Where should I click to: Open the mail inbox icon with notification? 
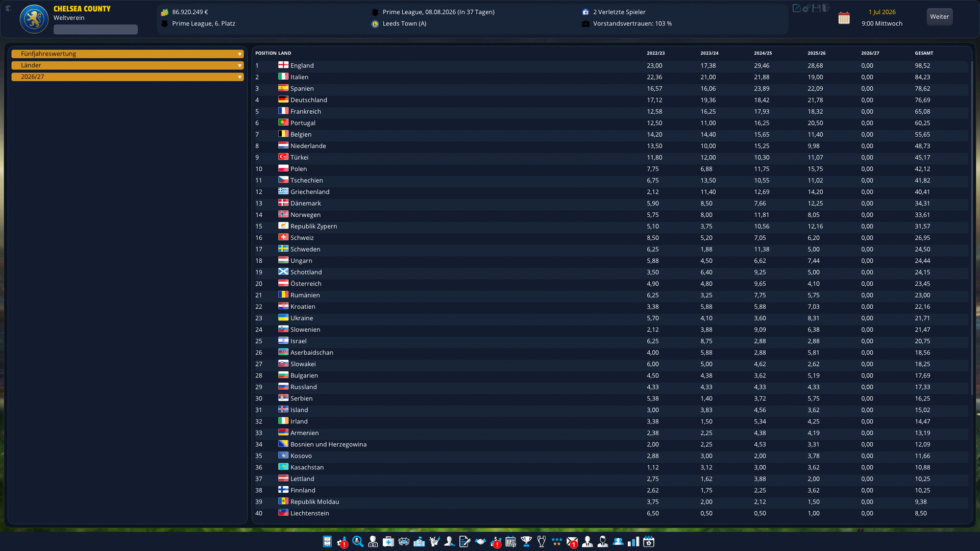point(572,541)
